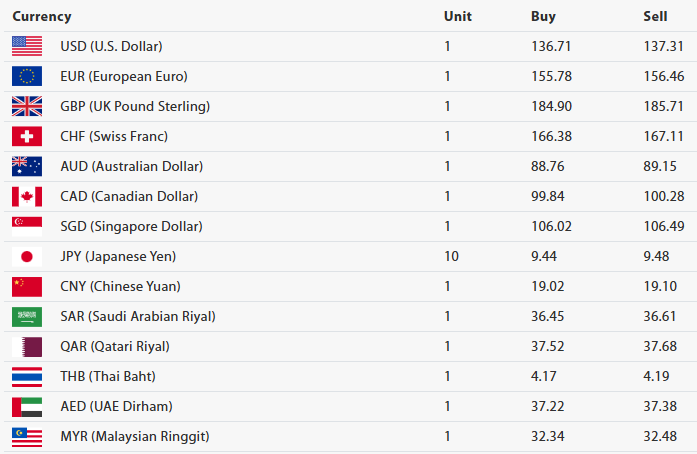The width and height of the screenshot is (697, 454).
Task: Click the AED dirham sell rate 37.38
Action: point(664,406)
